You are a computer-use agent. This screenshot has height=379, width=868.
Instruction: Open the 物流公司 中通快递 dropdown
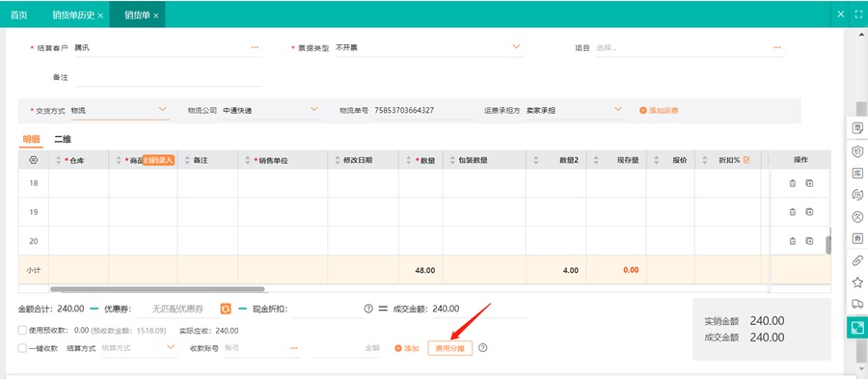coord(314,109)
